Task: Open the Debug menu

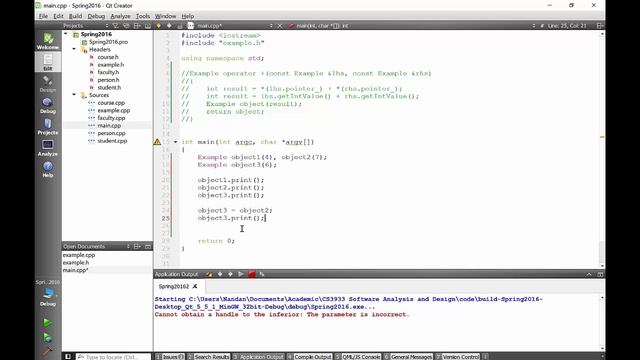Action: [96, 16]
